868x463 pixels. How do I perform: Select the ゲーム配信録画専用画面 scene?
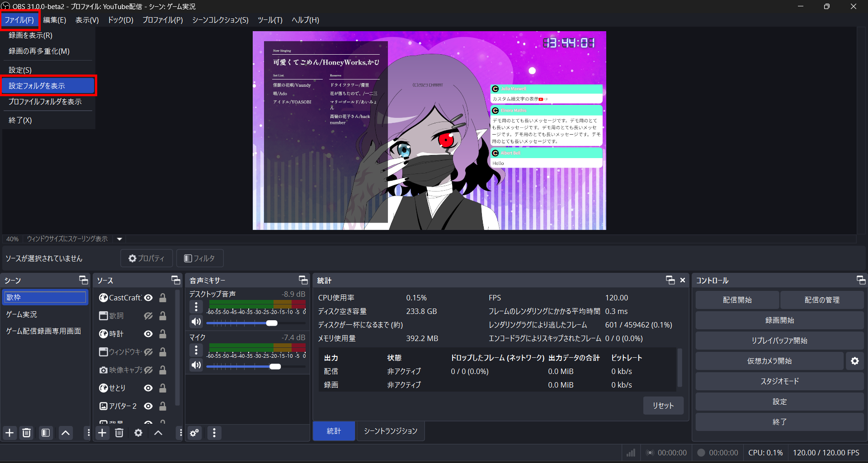(44, 331)
